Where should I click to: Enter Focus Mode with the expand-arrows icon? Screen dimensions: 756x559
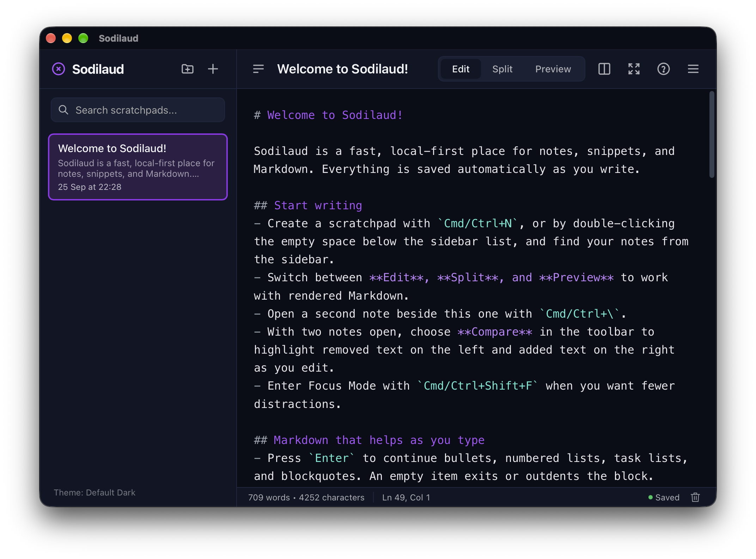click(634, 69)
